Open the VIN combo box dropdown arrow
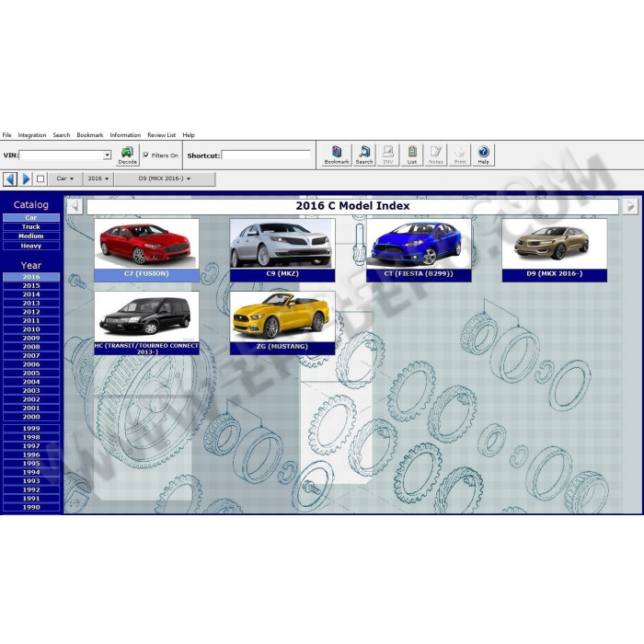Viewport: 644px width, 644px height. (x=107, y=155)
